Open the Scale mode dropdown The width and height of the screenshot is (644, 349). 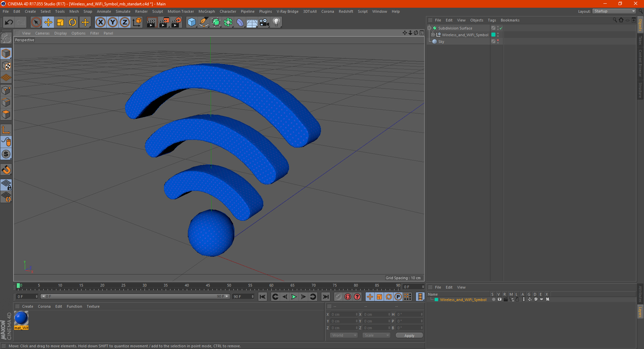pos(376,335)
